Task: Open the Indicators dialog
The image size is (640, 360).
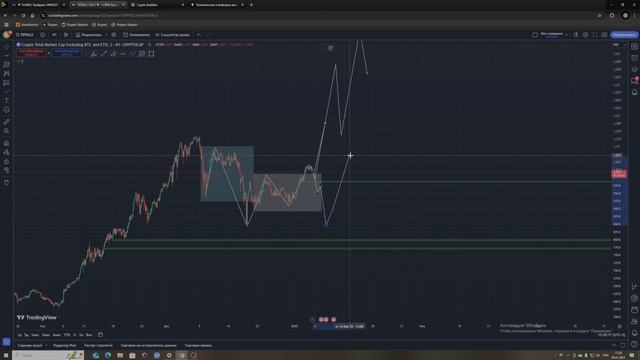Action: 89,35
